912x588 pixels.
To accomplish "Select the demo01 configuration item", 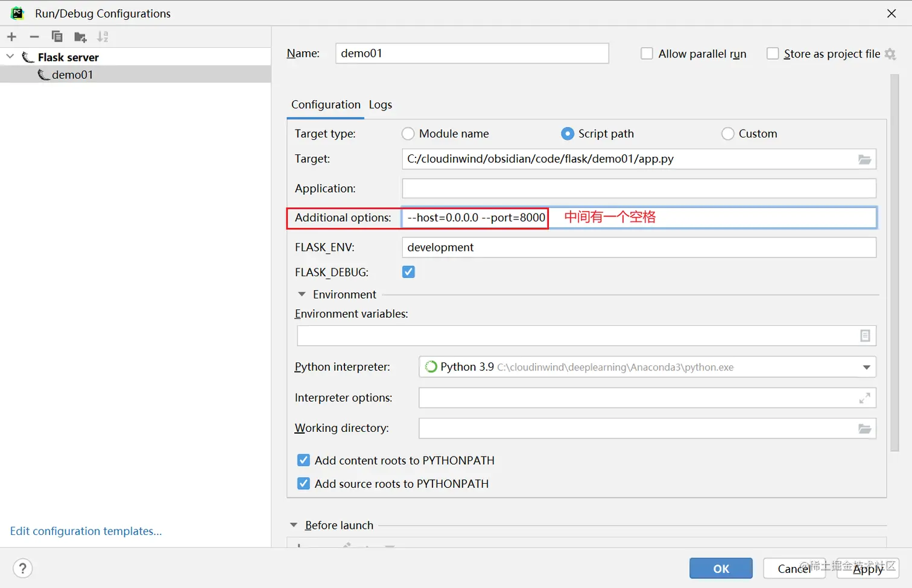I will tap(136, 75).
